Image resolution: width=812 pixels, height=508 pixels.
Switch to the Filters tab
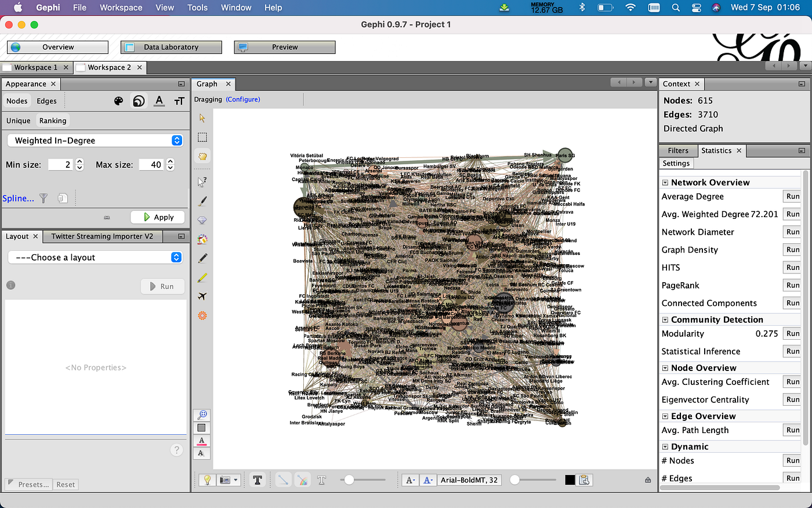click(678, 150)
